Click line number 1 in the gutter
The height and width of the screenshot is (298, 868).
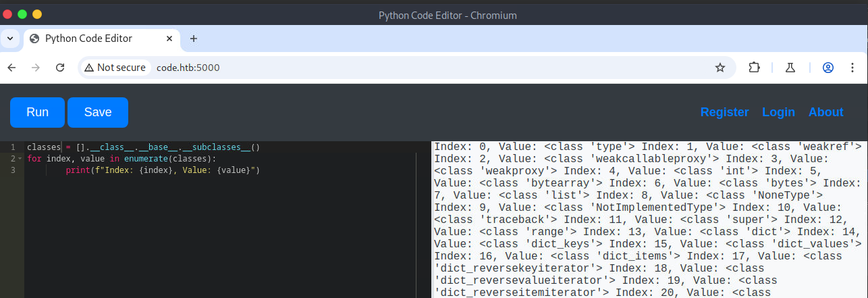pyautogui.click(x=12, y=147)
